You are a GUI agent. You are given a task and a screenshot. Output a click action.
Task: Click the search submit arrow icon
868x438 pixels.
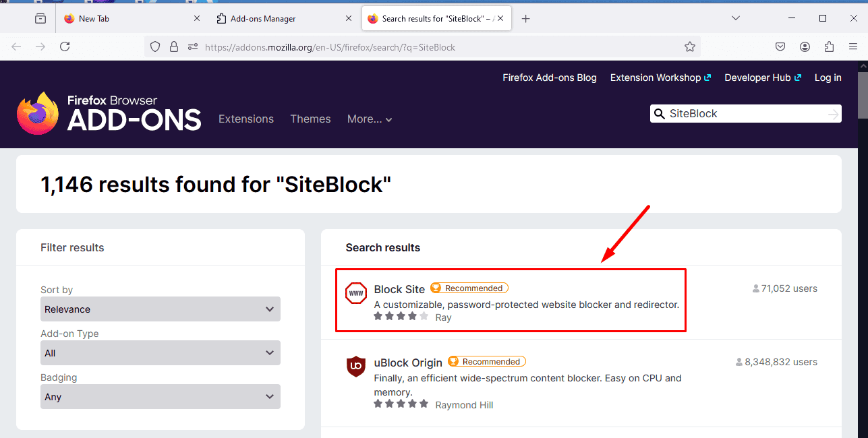pyautogui.click(x=834, y=114)
